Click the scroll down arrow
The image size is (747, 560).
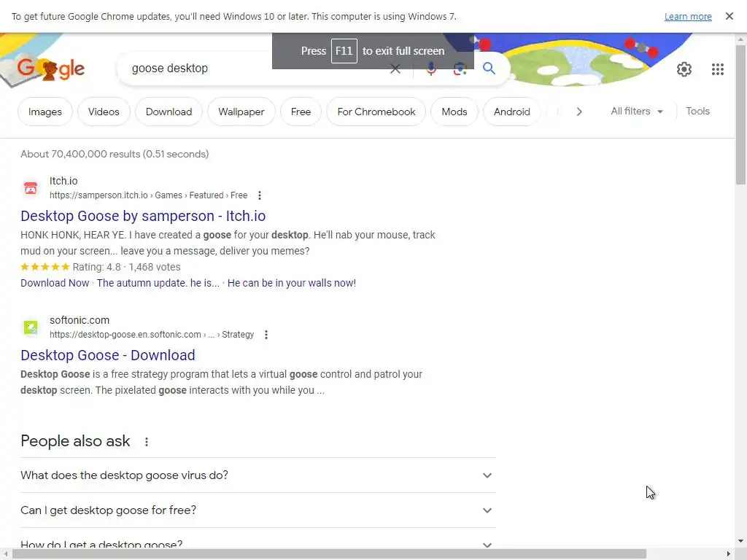click(x=740, y=542)
